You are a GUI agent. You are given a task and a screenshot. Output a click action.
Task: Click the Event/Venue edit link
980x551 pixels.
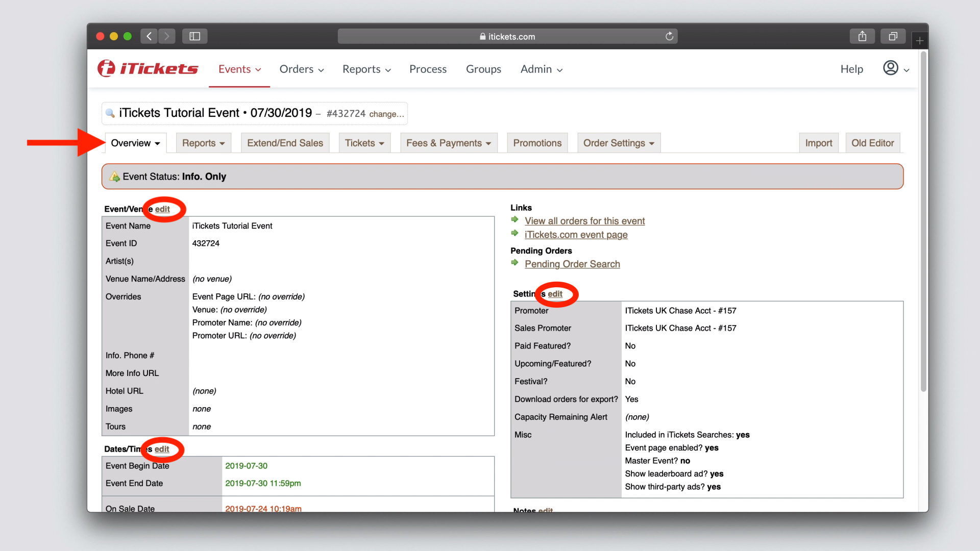coord(162,209)
